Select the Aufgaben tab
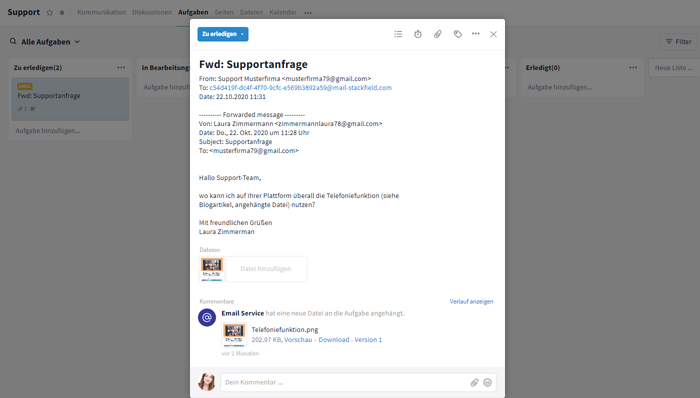This screenshot has width=700, height=398. [x=193, y=12]
